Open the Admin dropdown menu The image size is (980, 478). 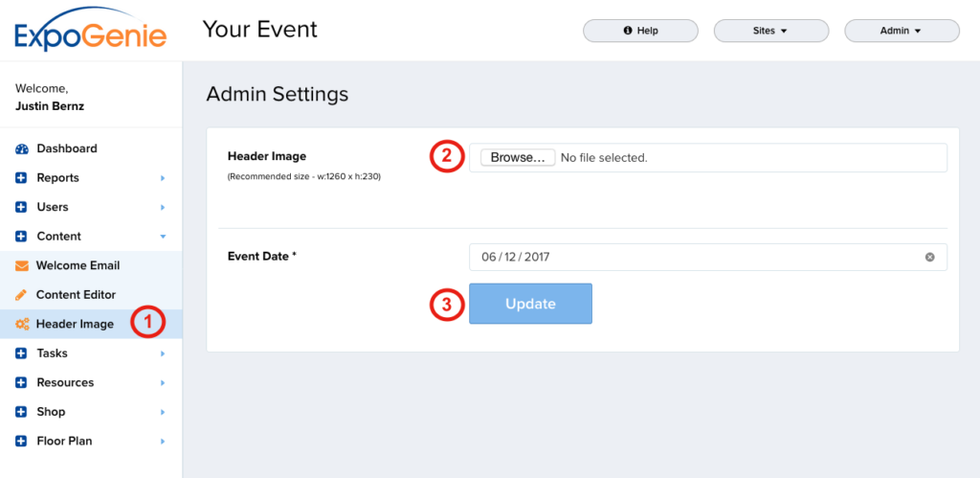point(901,31)
